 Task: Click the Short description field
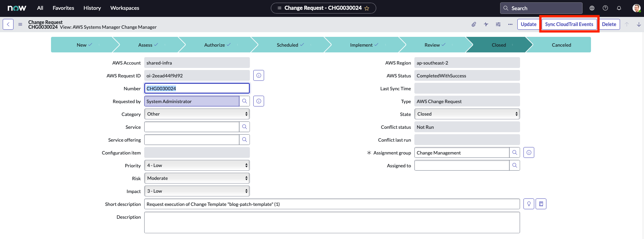[x=332, y=204]
